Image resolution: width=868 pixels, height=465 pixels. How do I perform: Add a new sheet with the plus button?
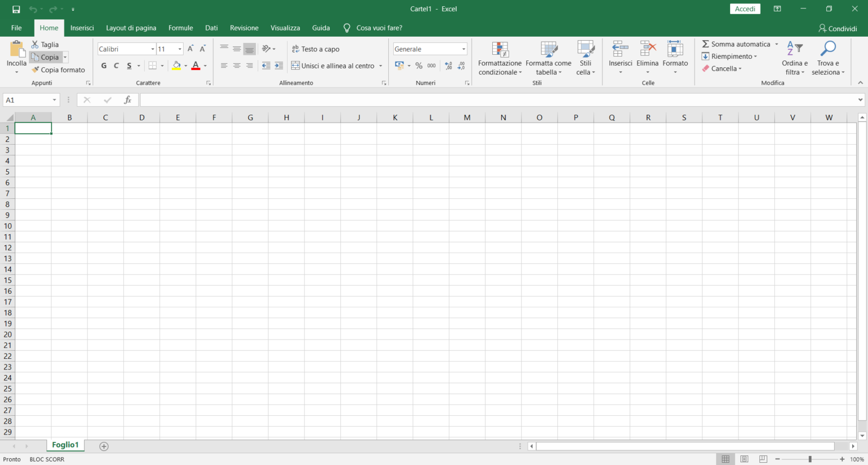pyautogui.click(x=103, y=446)
